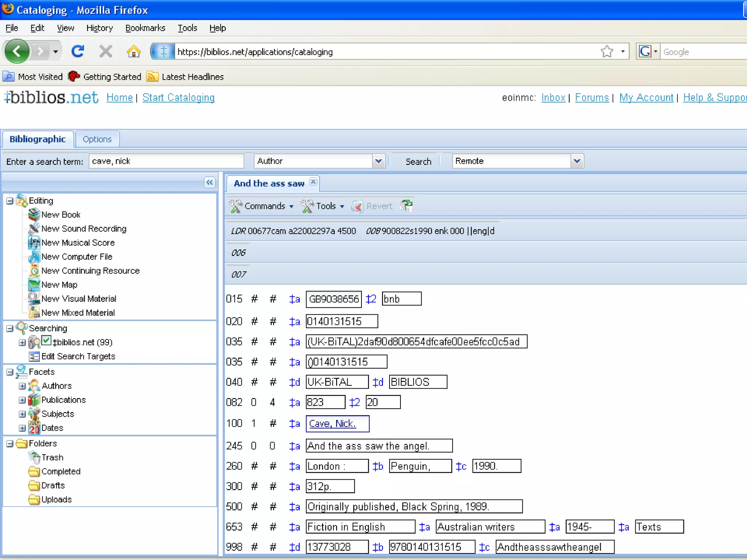This screenshot has height=560, width=747.
Task: Open the Author search type dropdown
Action: (378, 161)
